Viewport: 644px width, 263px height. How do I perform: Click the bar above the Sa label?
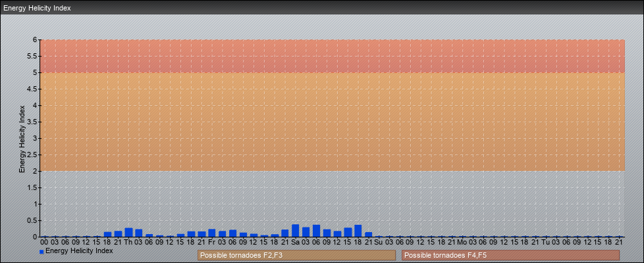pos(295,231)
